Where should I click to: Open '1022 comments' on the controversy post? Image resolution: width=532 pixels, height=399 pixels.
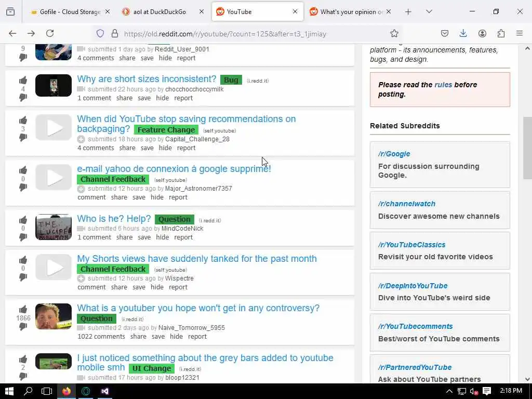point(101,337)
